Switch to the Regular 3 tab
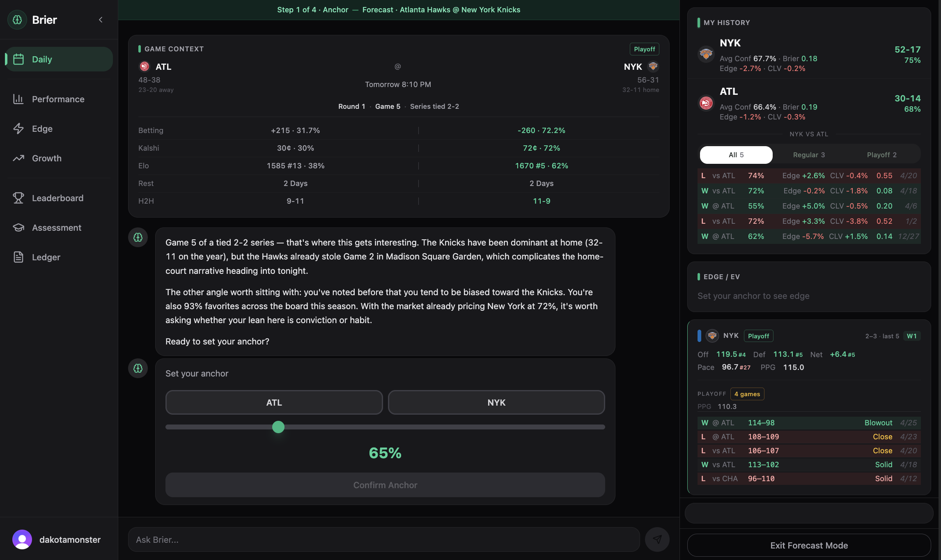941x560 pixels. click(x=809, y=155)
